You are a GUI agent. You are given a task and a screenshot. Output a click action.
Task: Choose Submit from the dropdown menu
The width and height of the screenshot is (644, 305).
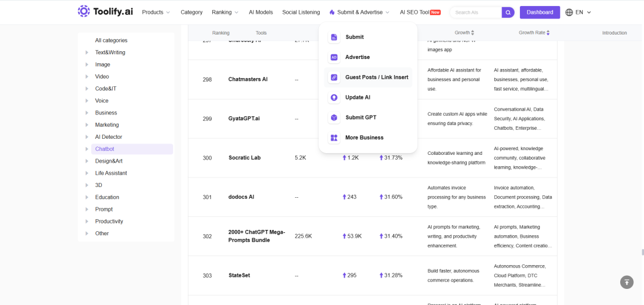pos(368,37)
